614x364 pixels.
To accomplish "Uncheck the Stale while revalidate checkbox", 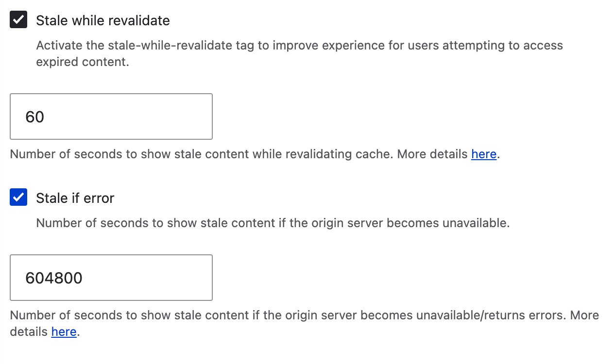I will [x=18, y=20].
